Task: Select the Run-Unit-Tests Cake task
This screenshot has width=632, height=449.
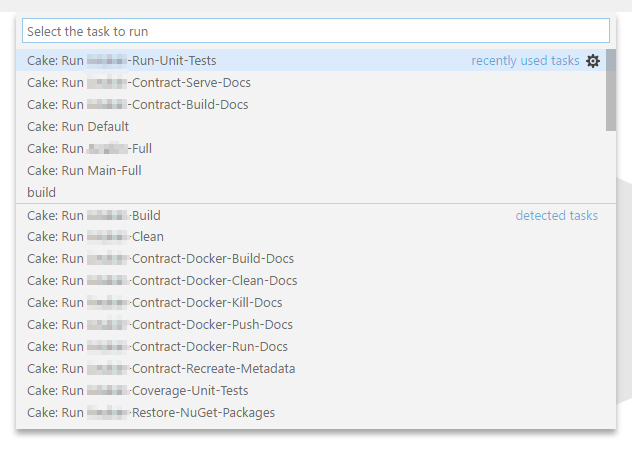Action: tap(311, 60)
